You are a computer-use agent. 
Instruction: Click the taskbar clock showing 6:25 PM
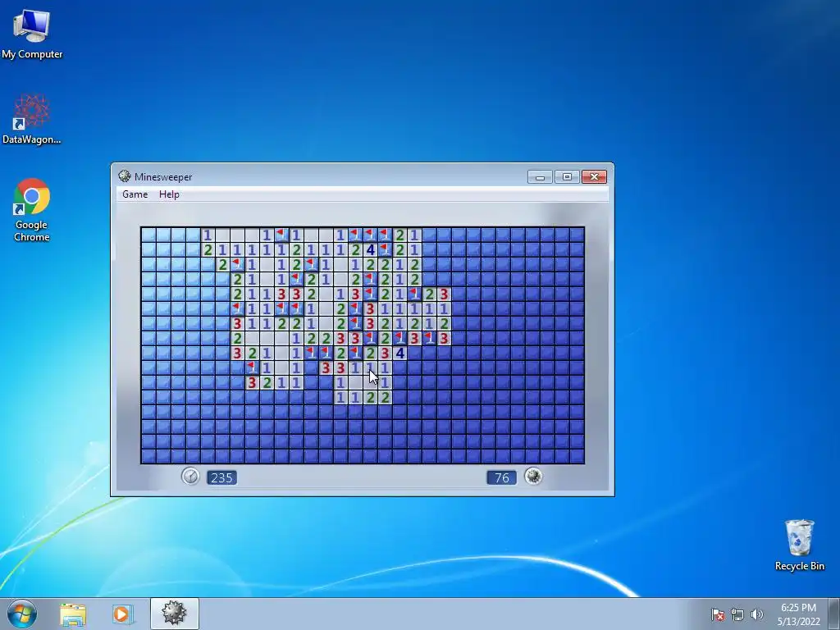[798, 614]
